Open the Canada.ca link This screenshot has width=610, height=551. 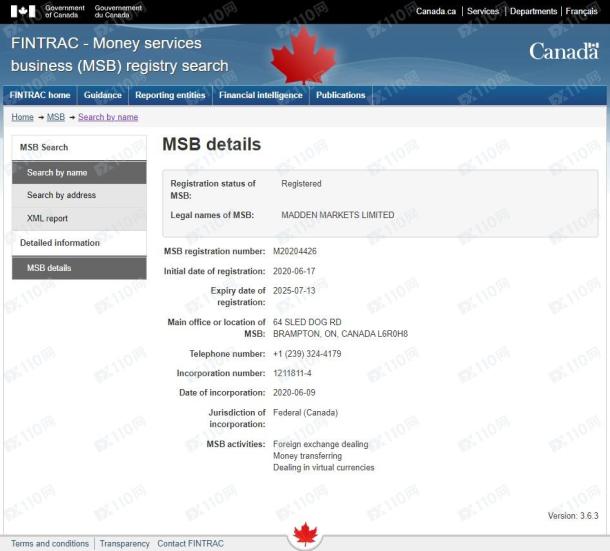(x=436, y=11)
